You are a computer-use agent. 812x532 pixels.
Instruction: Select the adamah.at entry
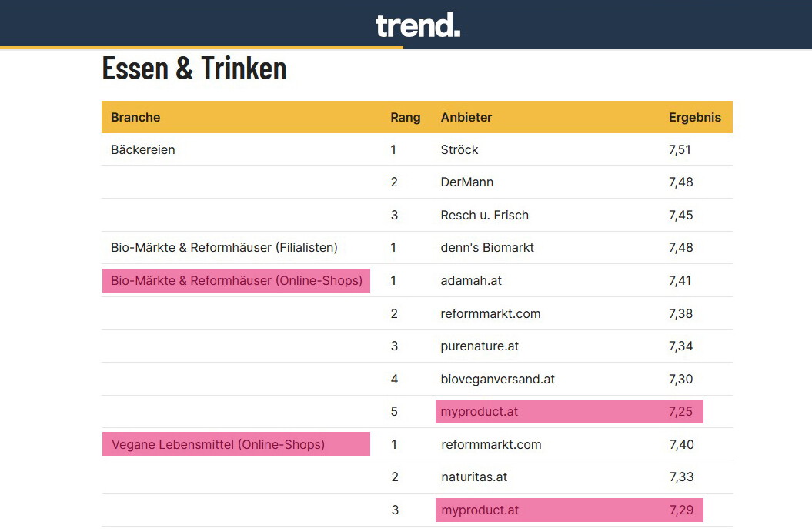[x=471, y=281]
